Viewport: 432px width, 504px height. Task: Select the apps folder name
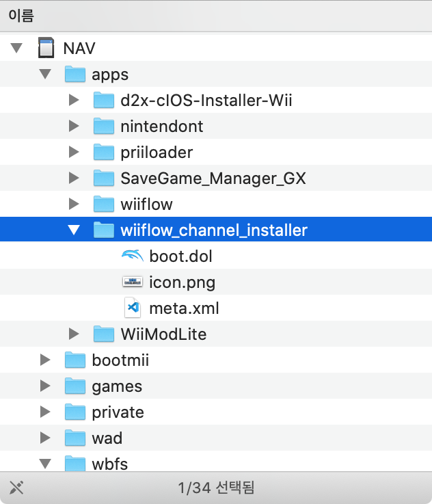[x=110, y=75]
